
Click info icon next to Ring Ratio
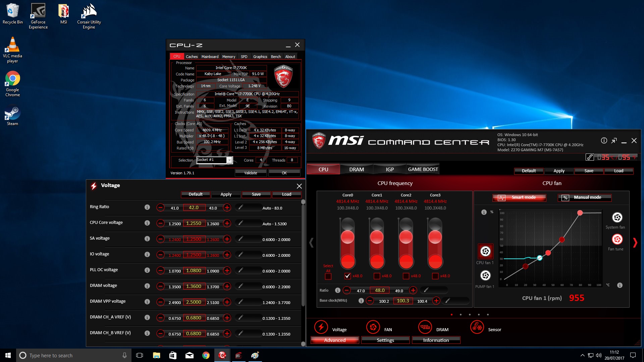point(147,207)
